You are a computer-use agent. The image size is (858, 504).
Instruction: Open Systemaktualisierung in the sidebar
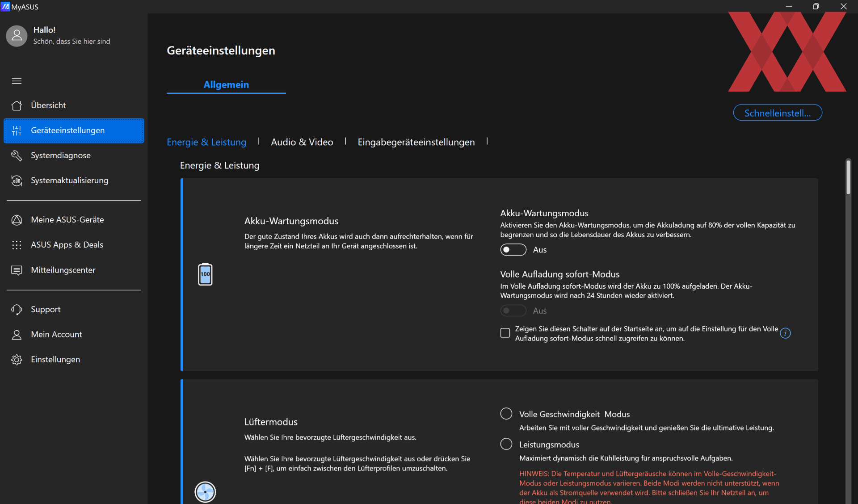click(x=74, y=181)
